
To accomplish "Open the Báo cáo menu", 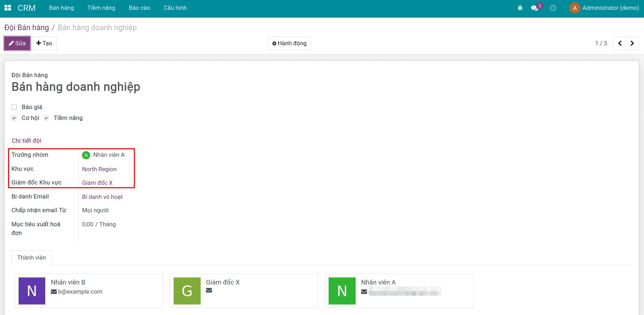I will (x=139, y=8).
